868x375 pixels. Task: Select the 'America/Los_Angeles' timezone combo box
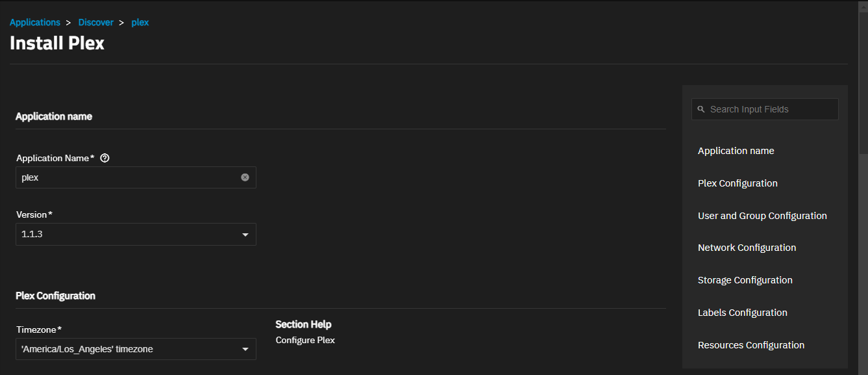tap(136, 349)
